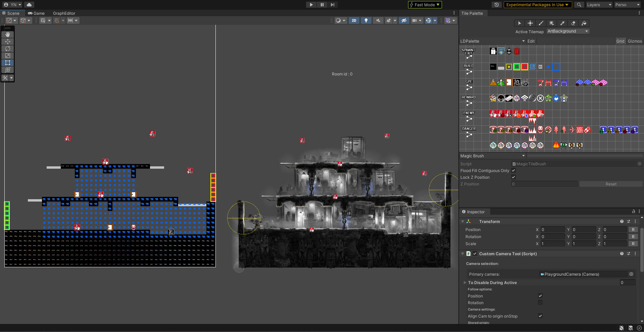The image size is (644, 332).
Task: Click the Reset button for Z Position
Action: [611, 184]
